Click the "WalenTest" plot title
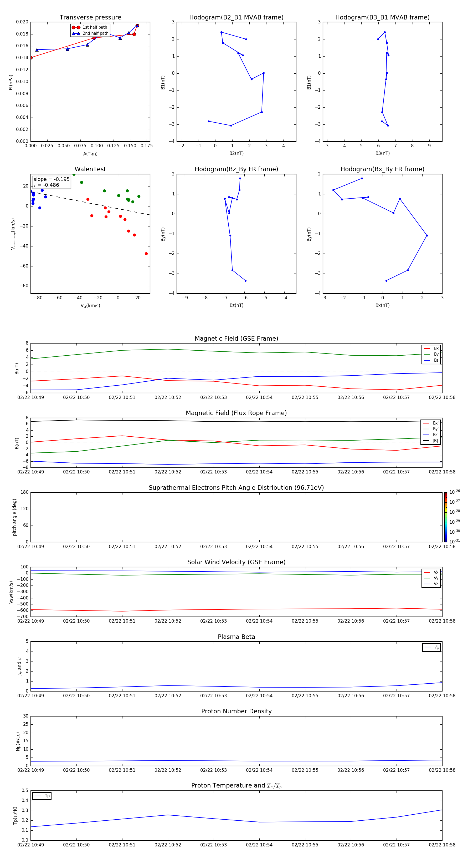This screenshot has width=473, height=868. click(90, 169)
